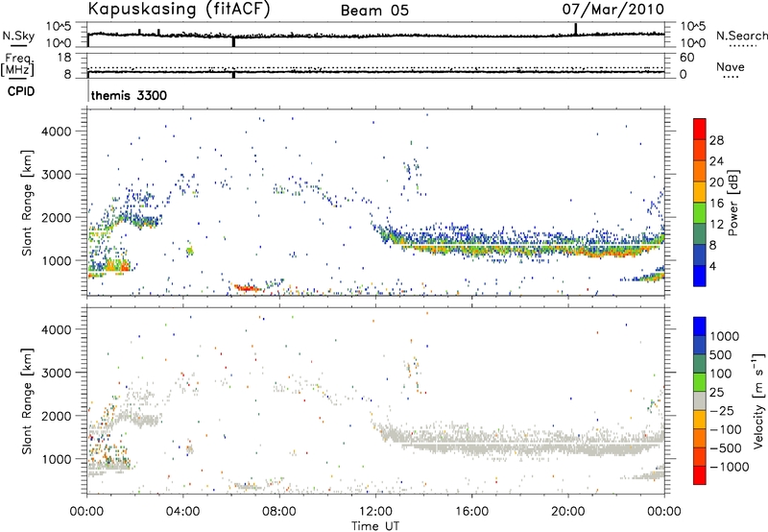Click the "Velocity [m s⁻¹]" colorbar label

(x=758, y=400)
